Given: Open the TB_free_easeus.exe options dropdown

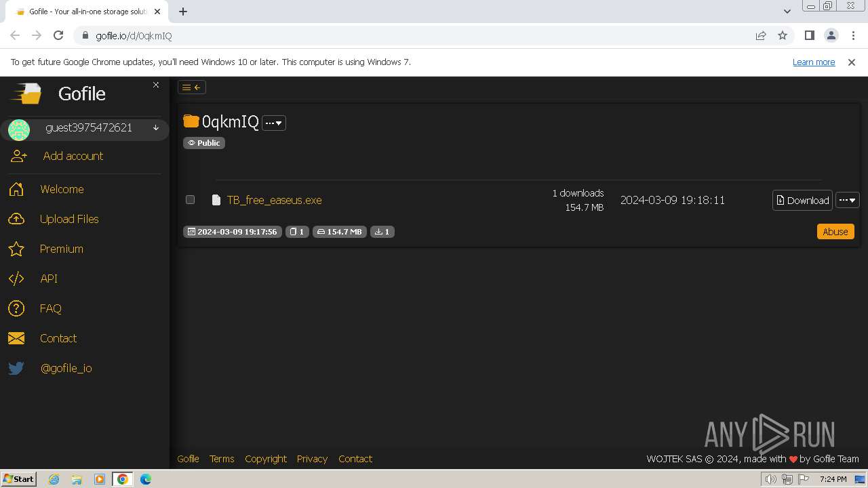Looking at the screenshot, I should pyautogui.click(x=848, y=200).
